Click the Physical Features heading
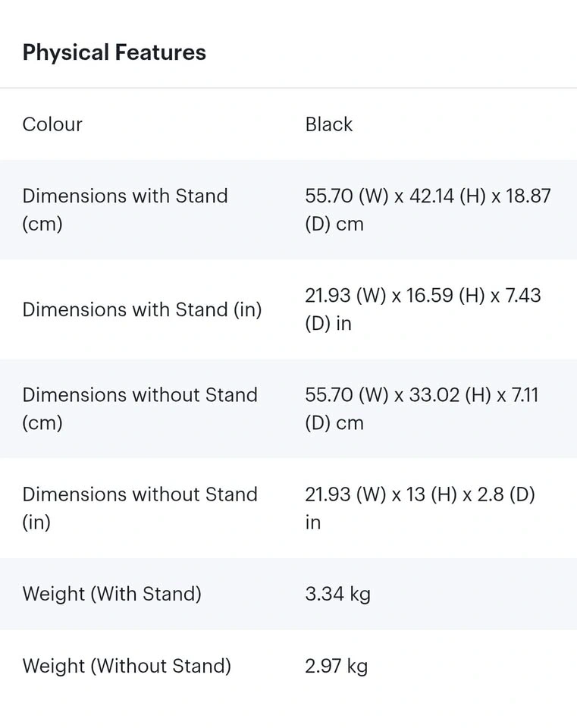 pyautogui.click(x=114, y=52)
